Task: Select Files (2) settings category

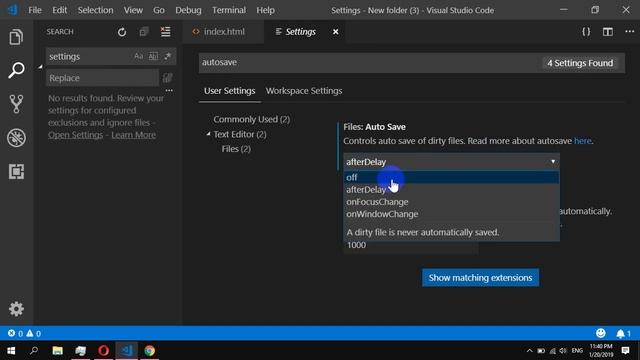Action: [x=236, y=149]
